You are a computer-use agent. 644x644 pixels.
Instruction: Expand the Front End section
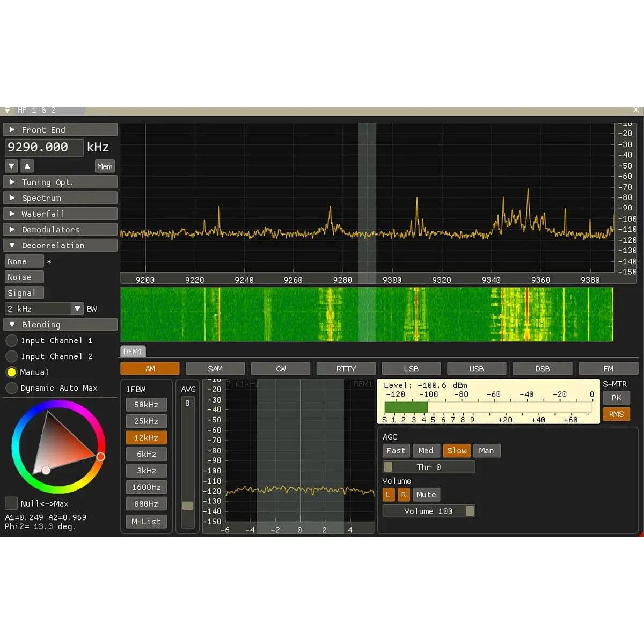60,130
